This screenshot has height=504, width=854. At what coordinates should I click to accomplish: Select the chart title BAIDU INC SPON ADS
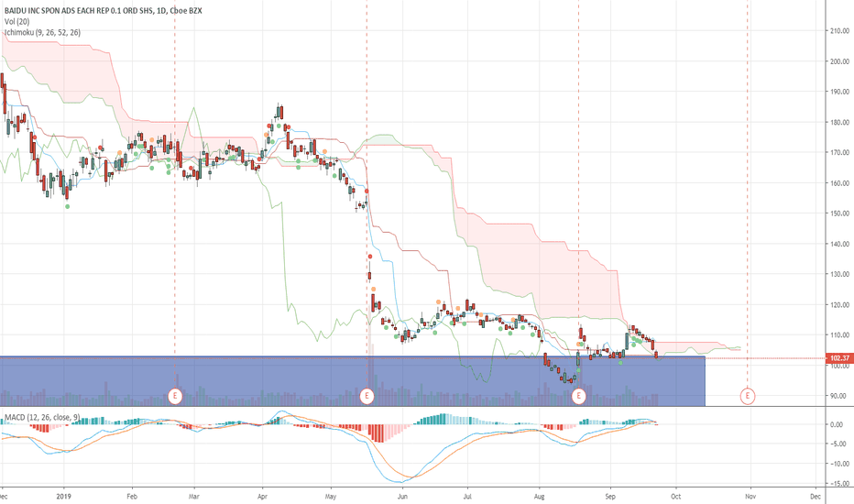coord(103,10)
